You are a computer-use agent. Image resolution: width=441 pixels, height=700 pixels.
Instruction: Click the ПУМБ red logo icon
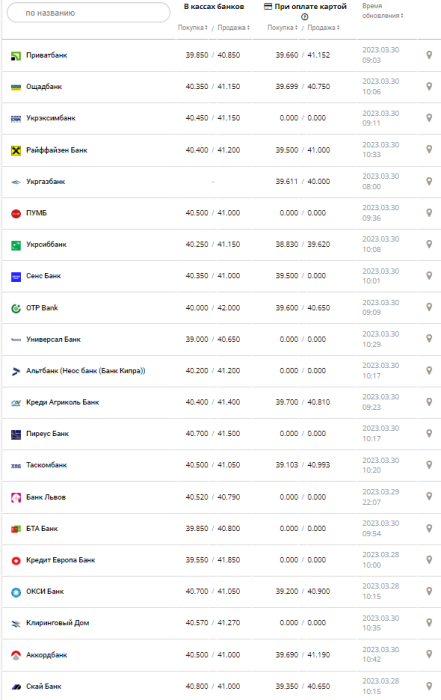coord(16,213)
